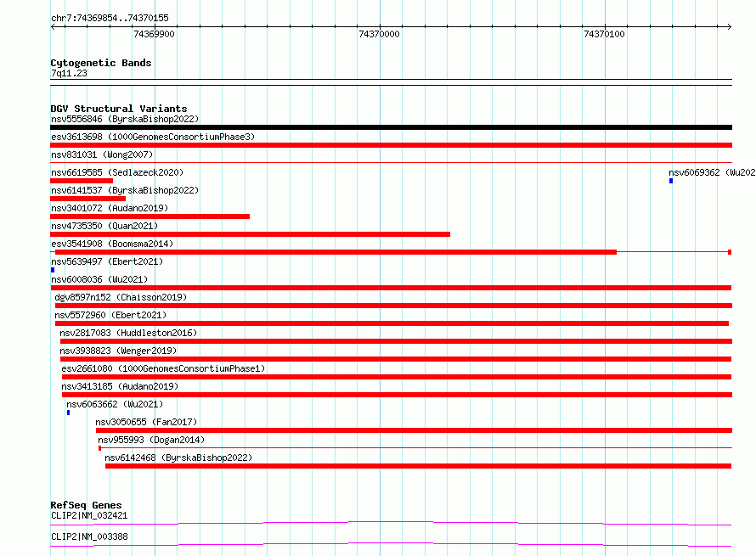The width and height of the screenshot is (756, 556).
Task: Open nsv3401072 (Audano2019) variant
Action: (110, 208)
